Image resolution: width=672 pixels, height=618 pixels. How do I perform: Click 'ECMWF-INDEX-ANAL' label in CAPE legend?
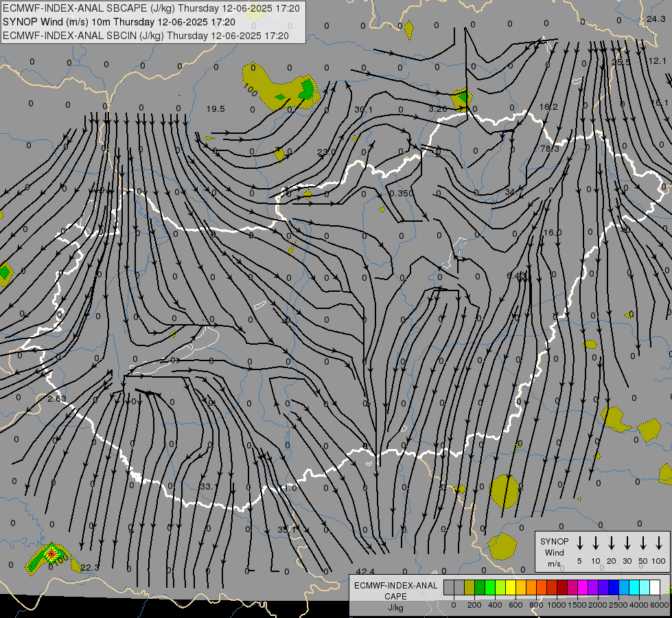click(x=395, y=586)
